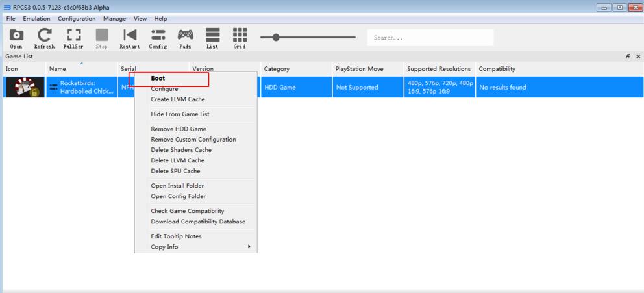644x293 pixels.
Task: Click the supported resolutions cell
Action: pyautogui.click(x=440, y=87)
